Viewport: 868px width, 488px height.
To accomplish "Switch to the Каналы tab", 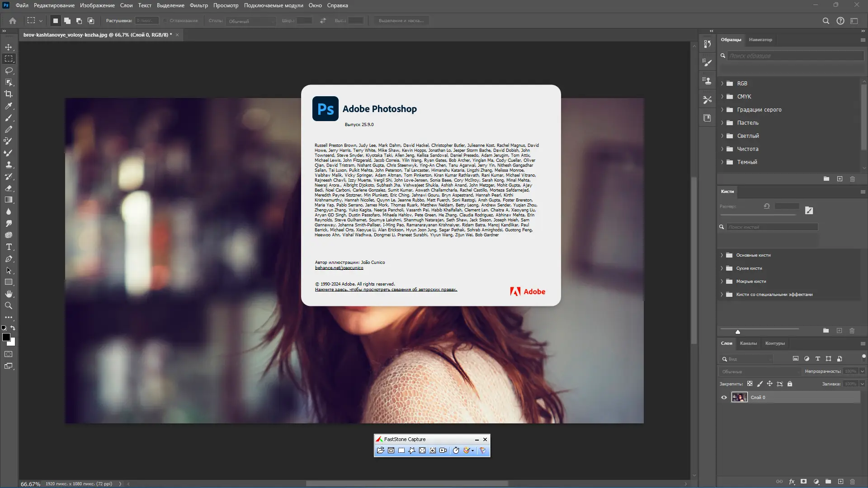I will click(748, 343).
